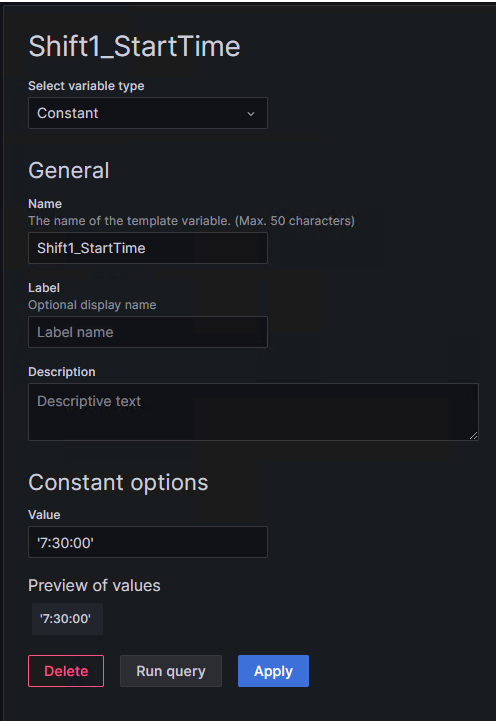
Task: Click the "Name" field label
Action: pos(45,204)
